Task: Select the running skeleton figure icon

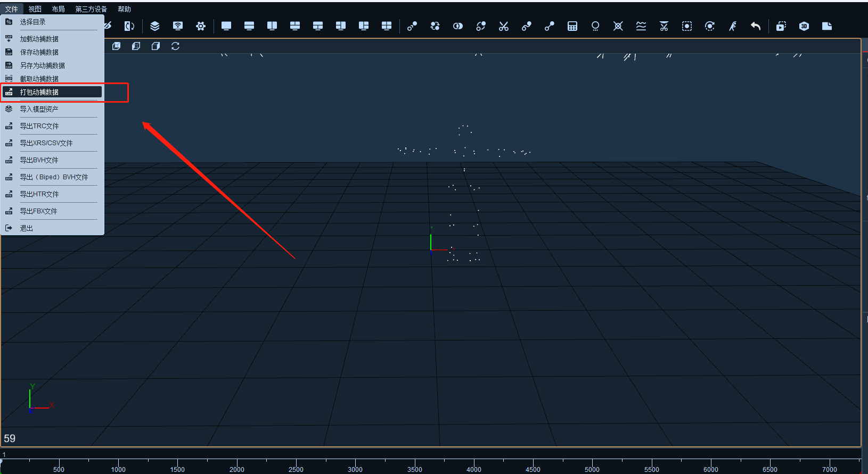Action: 733,26
